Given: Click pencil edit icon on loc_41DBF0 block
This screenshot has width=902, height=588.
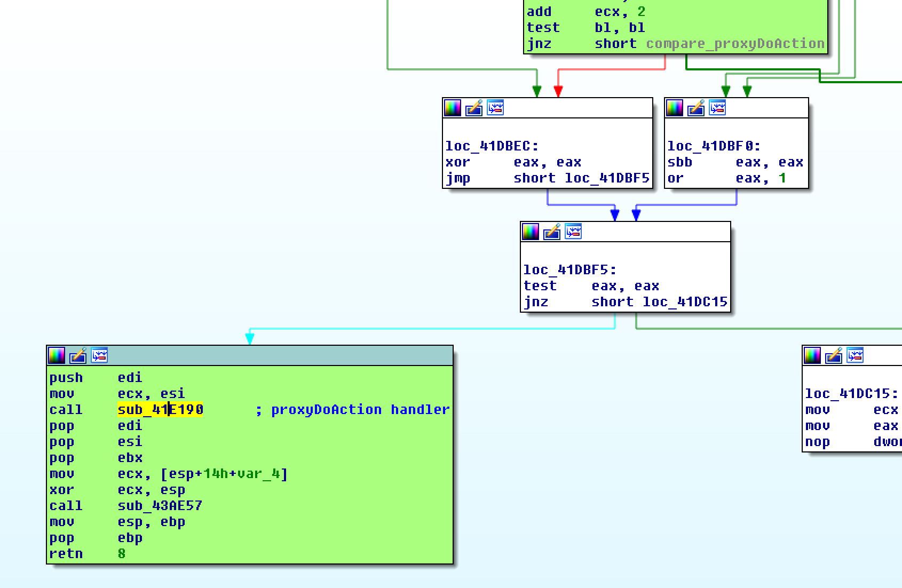Looking at the screenshot, I should (696, 108).
